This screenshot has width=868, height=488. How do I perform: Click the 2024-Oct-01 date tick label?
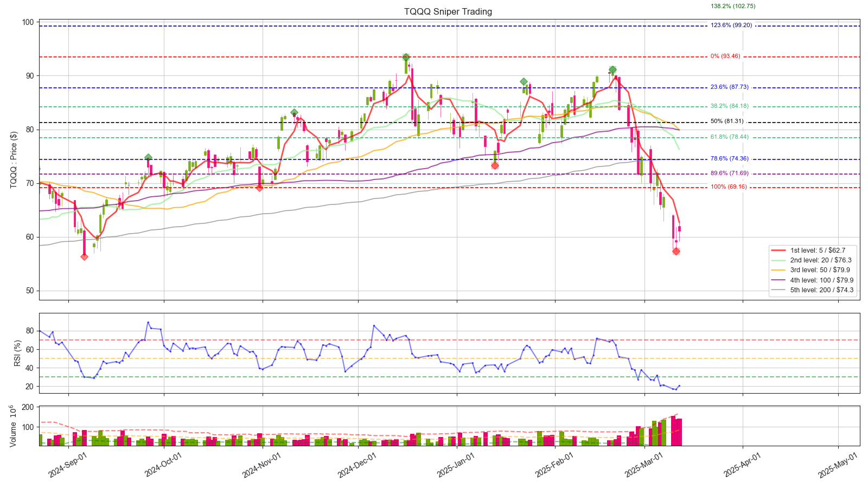click(163, 465)
